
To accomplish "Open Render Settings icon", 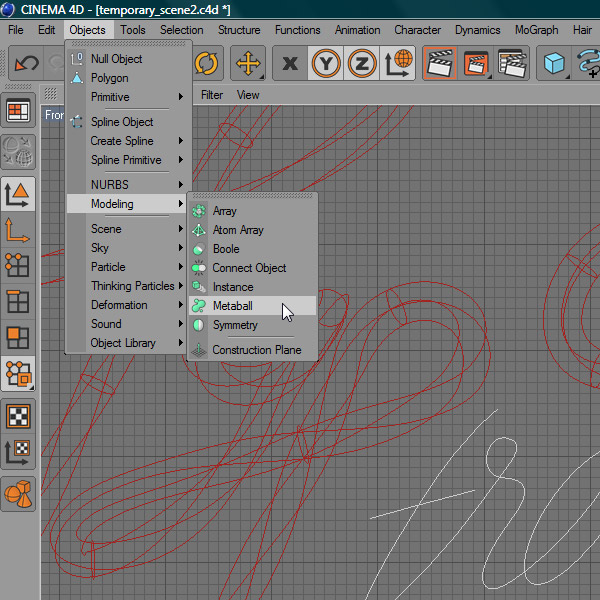I will coord(512,63).
